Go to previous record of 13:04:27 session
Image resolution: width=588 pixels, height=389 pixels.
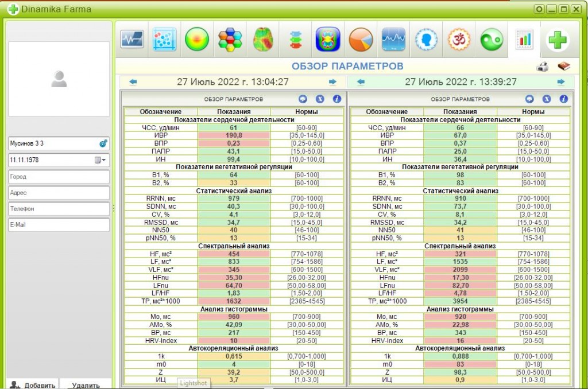pos(133,81)
